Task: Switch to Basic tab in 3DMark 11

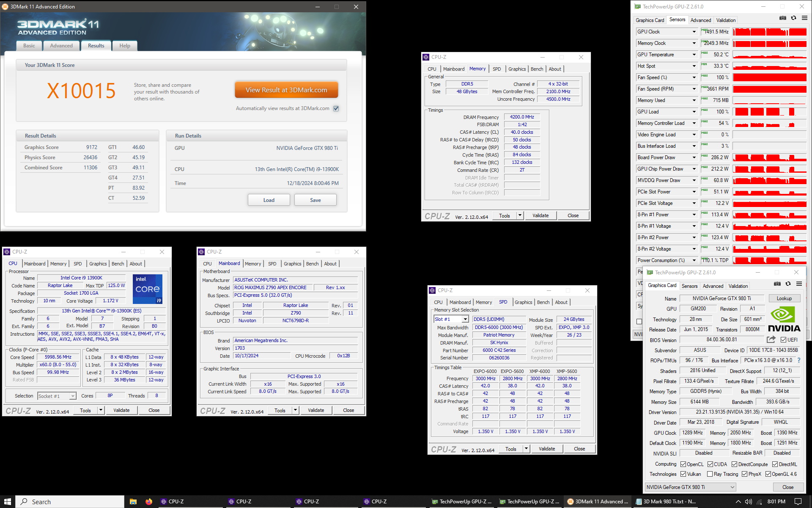Action: 29,46
